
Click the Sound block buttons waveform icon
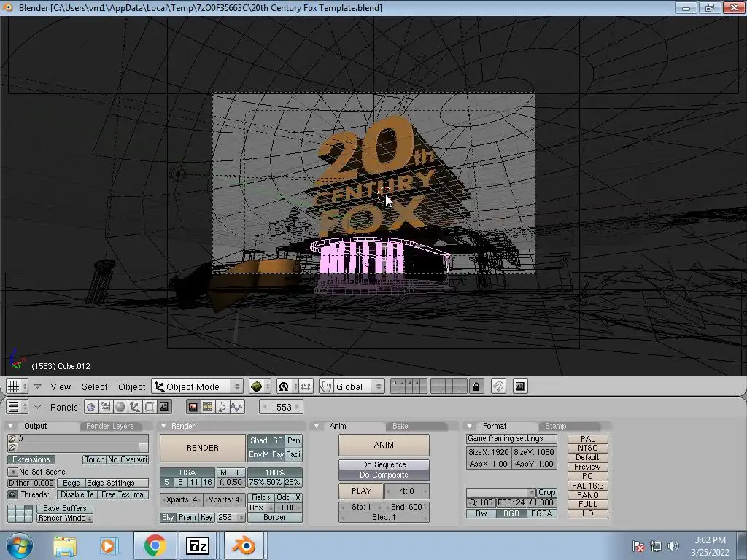237,407
